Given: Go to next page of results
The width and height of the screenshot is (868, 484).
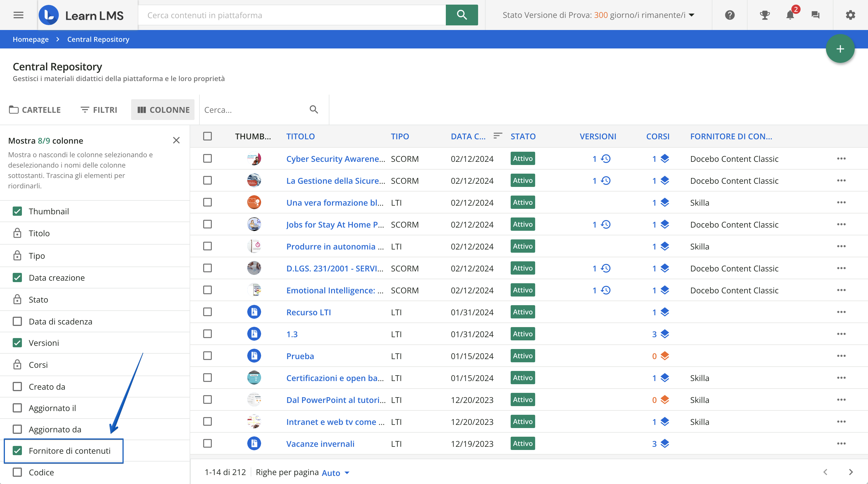Looking at the screenshot, I should 851,472.
